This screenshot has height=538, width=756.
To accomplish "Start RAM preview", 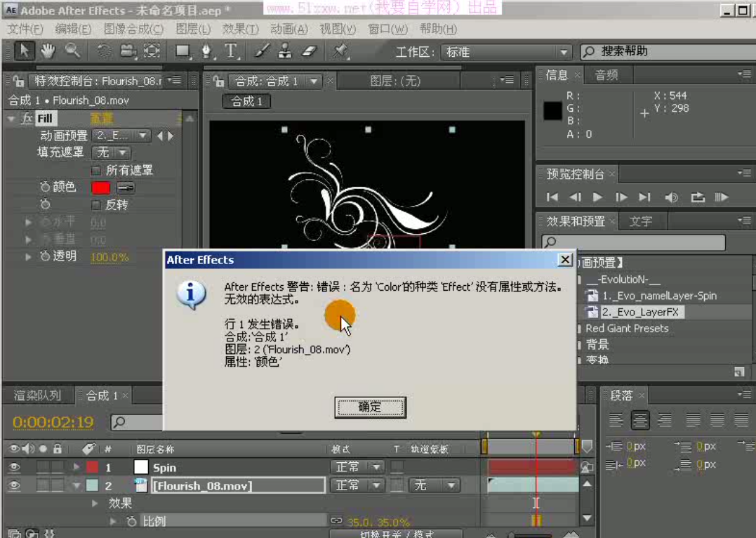I will [x=722, y=197].
